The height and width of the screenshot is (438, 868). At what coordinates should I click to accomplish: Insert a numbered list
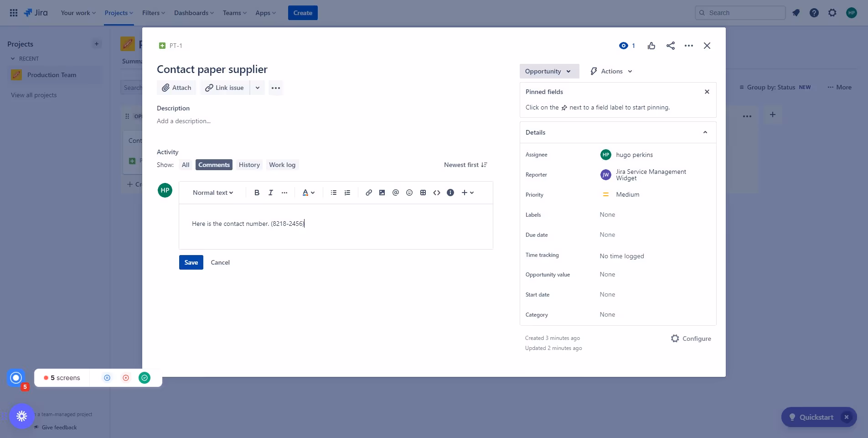point(347,193)
